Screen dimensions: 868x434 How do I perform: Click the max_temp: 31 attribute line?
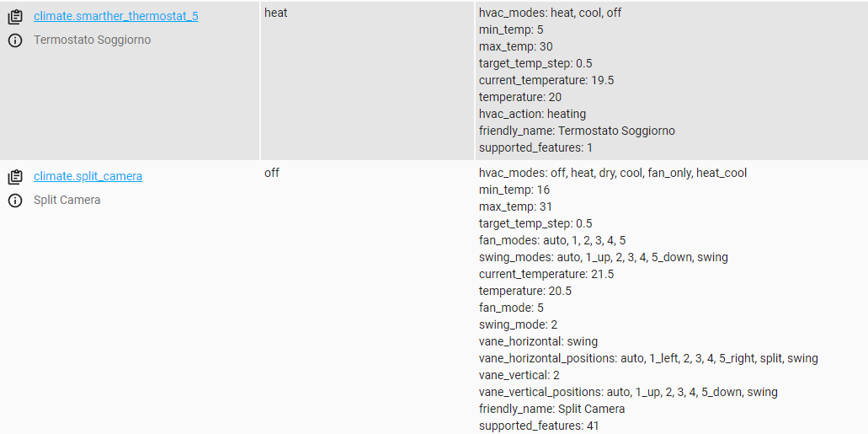pos(515,206)
